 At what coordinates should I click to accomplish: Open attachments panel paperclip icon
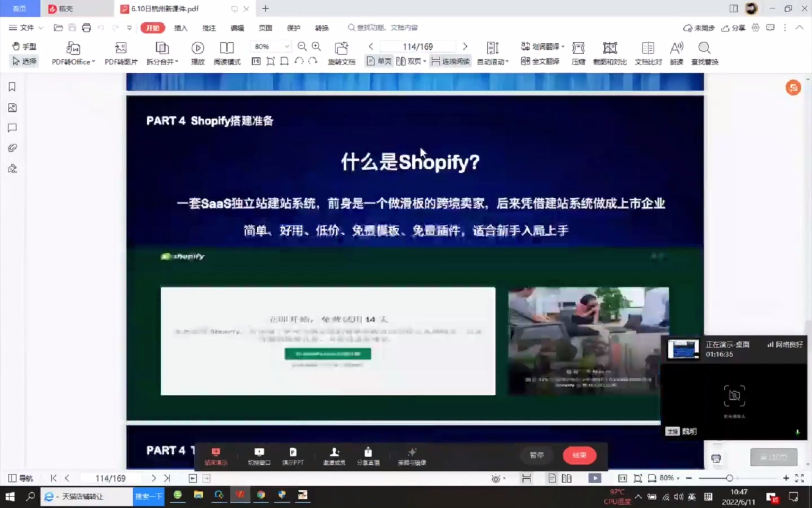click(12, 148)
